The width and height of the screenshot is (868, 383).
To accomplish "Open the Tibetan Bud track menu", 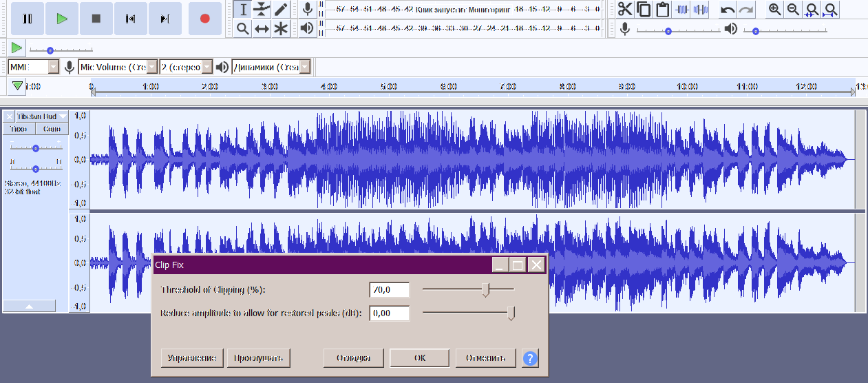I will pyautogui.click(x=41, y=116).
